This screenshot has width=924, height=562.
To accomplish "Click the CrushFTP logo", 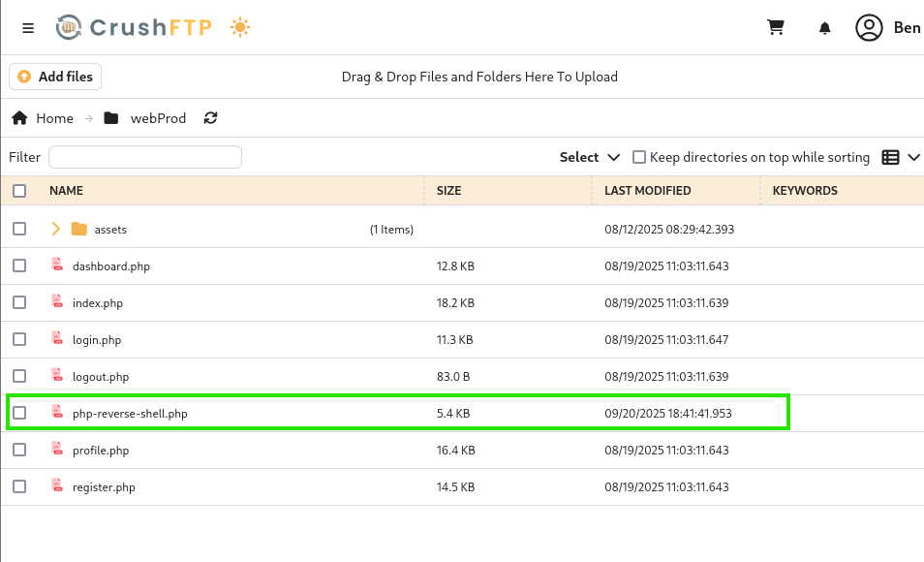I will point(134,27).
